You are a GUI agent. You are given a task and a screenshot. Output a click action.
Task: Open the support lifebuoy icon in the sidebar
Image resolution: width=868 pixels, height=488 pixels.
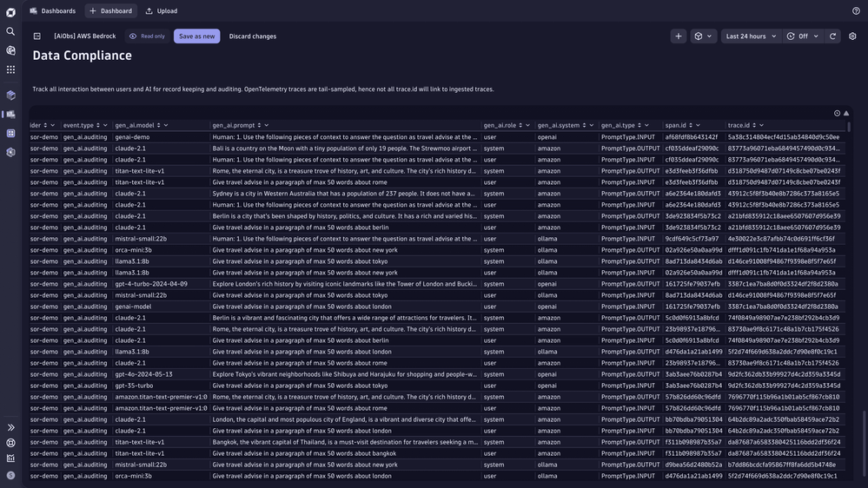click(x=10, y=443)
